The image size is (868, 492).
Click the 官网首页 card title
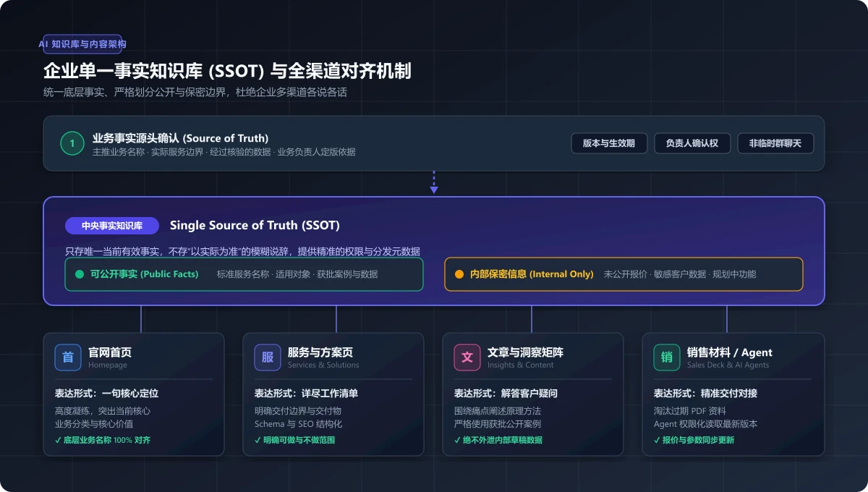(110, 352)
